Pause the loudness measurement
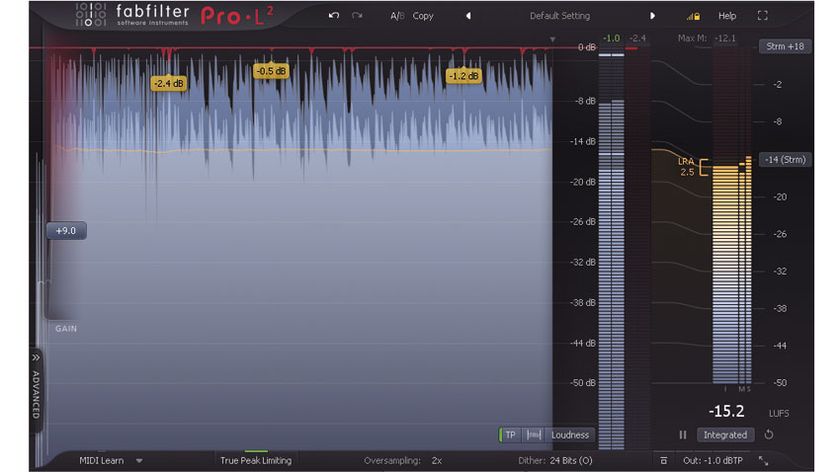 tap(682, 435)
